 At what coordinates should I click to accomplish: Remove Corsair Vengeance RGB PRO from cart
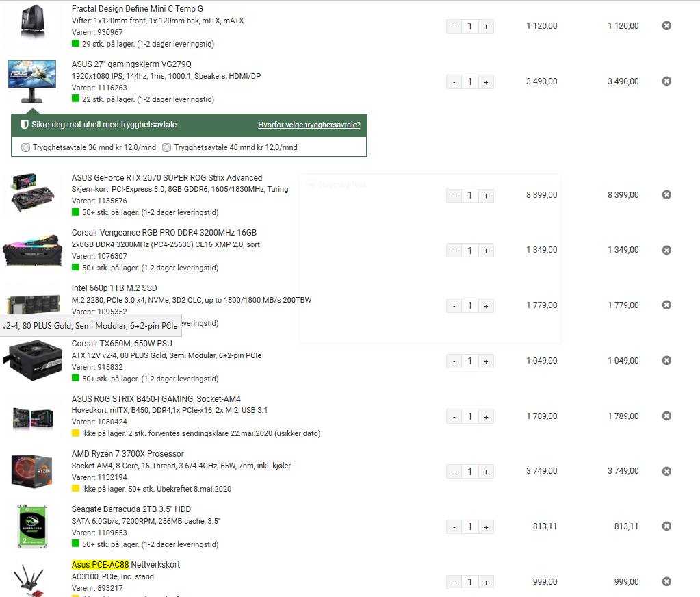tap(666, 250)
